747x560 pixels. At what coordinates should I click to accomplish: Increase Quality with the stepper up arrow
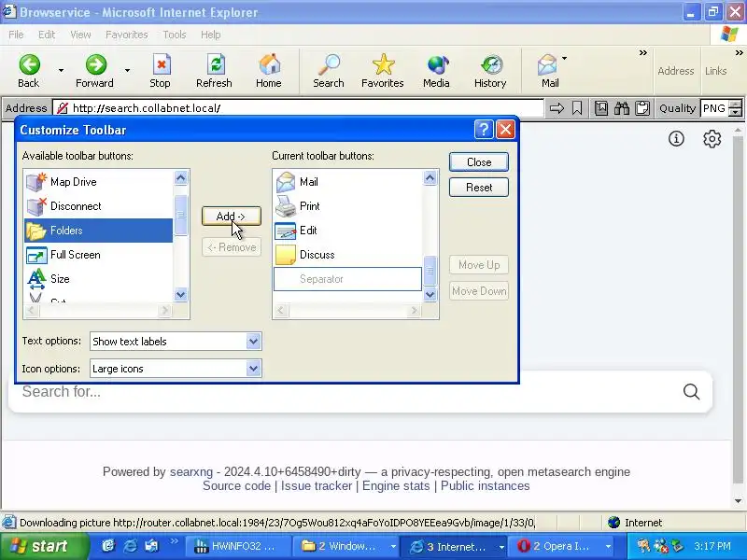click(x=736, y=105)
